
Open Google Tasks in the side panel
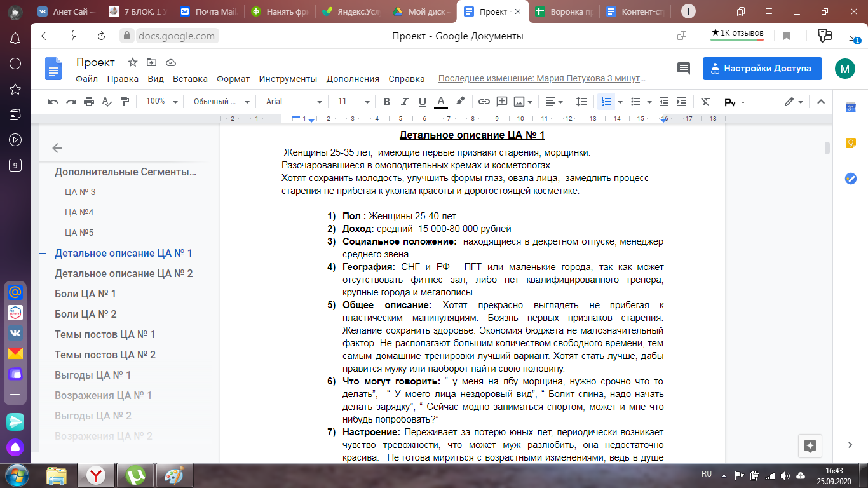tap(851, 179)
